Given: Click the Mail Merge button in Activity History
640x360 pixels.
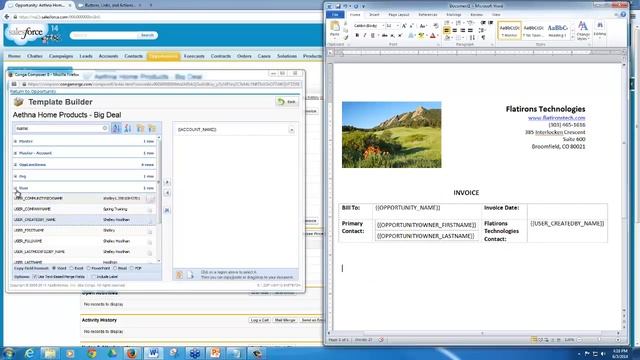Looking at the screenshot, I should 285,320.
